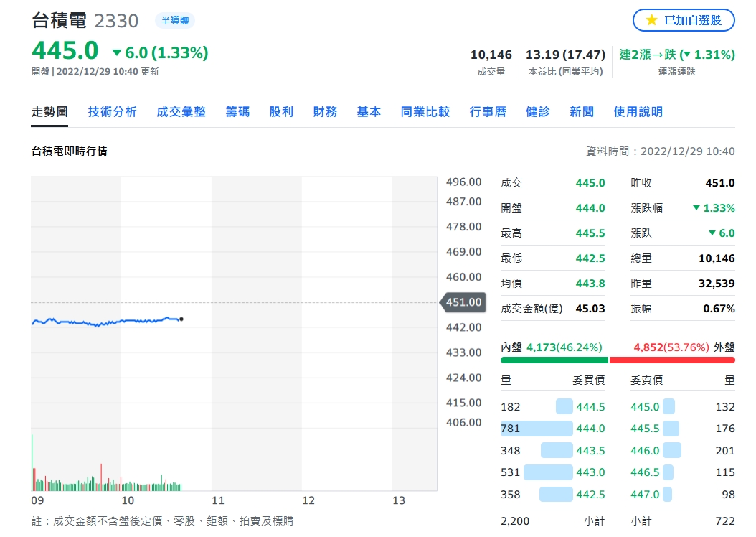756x537 pixels.
Task: Click the 連2漲→跌 streak indicator
Action: point(677,55)
